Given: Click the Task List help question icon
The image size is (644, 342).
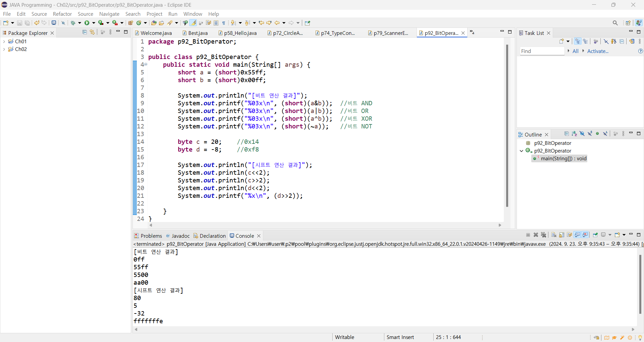Looking at the screenshot, I should point(640,51).
